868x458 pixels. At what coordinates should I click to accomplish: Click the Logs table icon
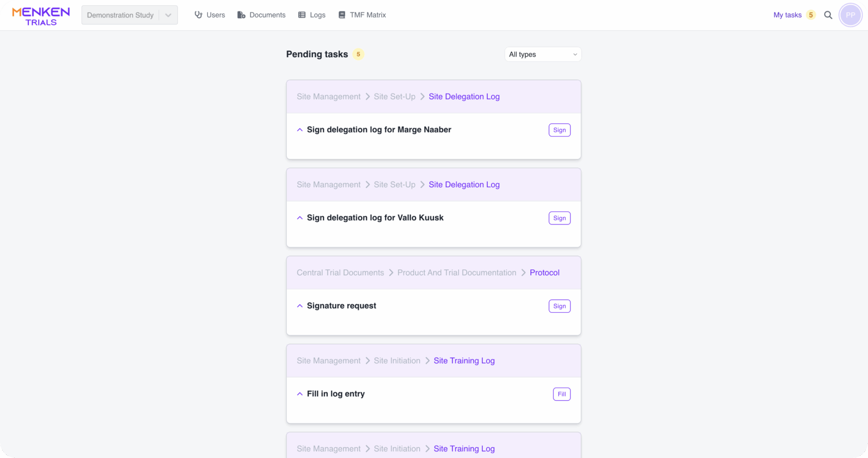[302, 15]
